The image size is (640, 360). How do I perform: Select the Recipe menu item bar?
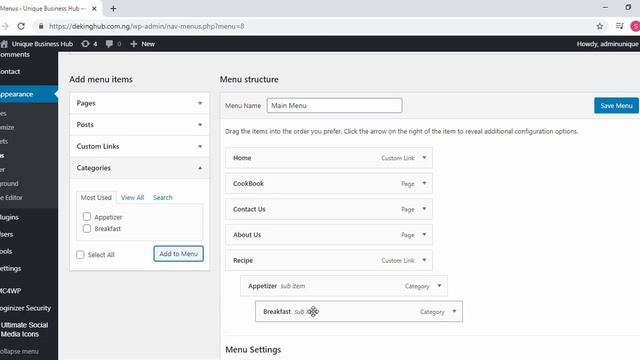[329, 260]
